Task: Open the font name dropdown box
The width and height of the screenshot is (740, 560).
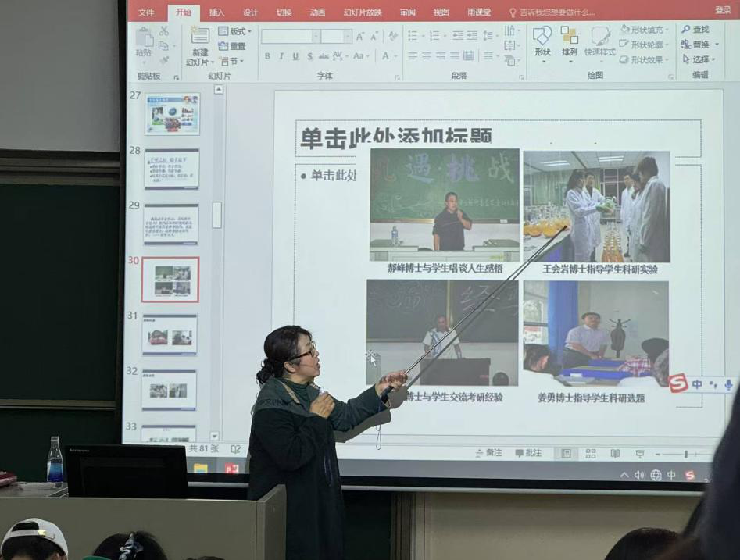Action: pos(316,37)
